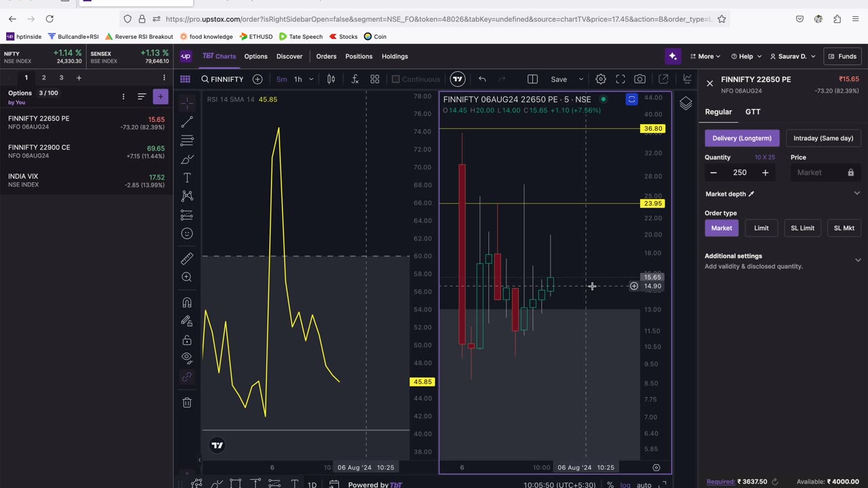868x488 pixels.
Task: Open the Help dropdown
Action: tap(746, 56)
